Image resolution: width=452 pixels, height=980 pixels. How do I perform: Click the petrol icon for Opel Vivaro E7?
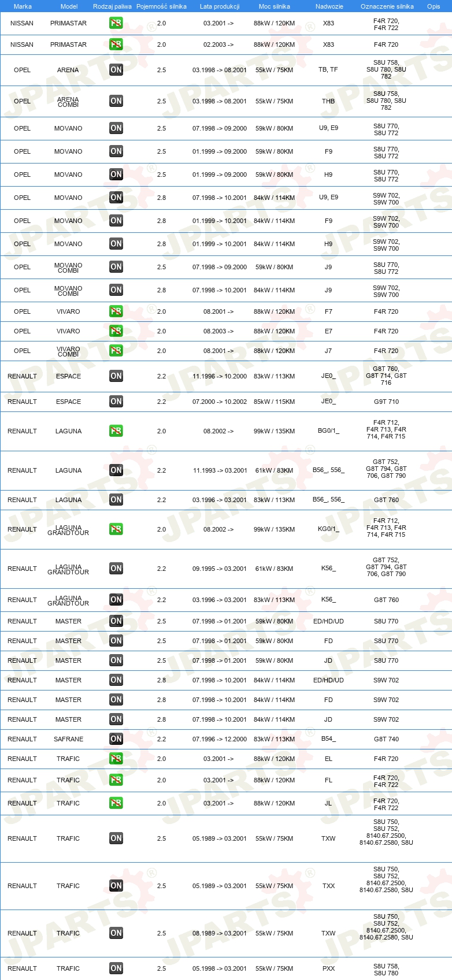(116, 331)
